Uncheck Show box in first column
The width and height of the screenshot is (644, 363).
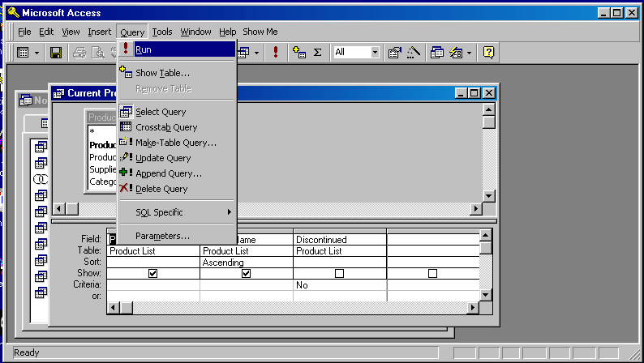click(152, 273)
